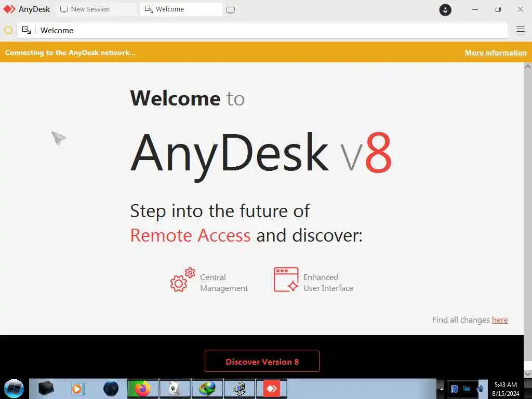Open the network computers taskbar icon
532x399 pixels.
pos(239,389)
